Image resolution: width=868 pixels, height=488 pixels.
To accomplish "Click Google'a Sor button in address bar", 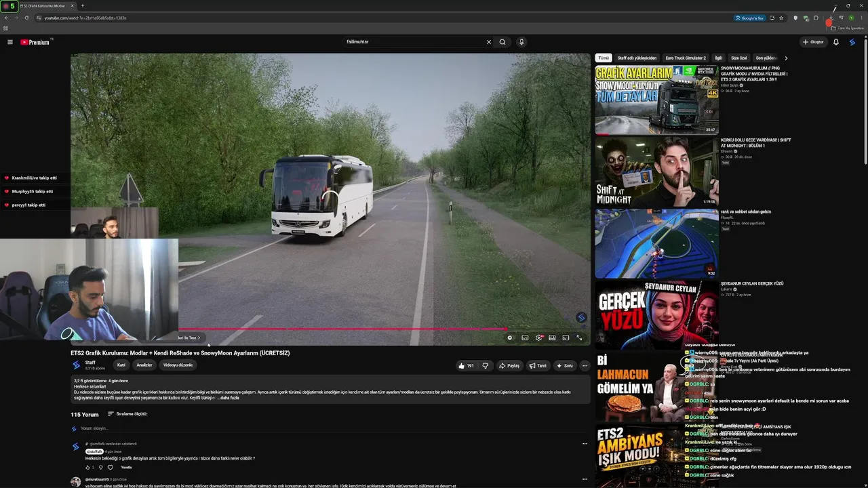I will 749,18.
